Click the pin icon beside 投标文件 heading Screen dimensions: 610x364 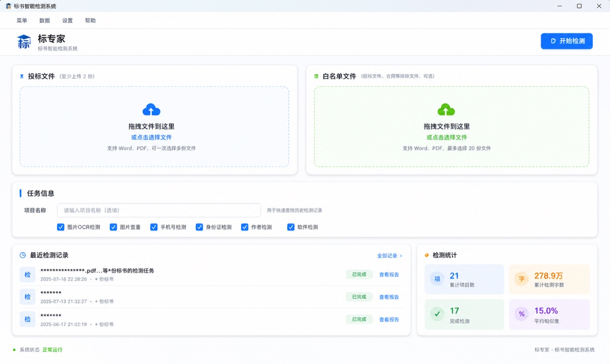click(x=22, y=76)
